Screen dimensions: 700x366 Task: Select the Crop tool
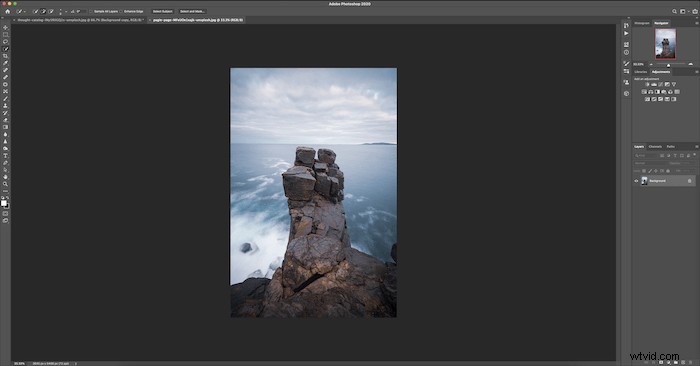tap(5, 56)
